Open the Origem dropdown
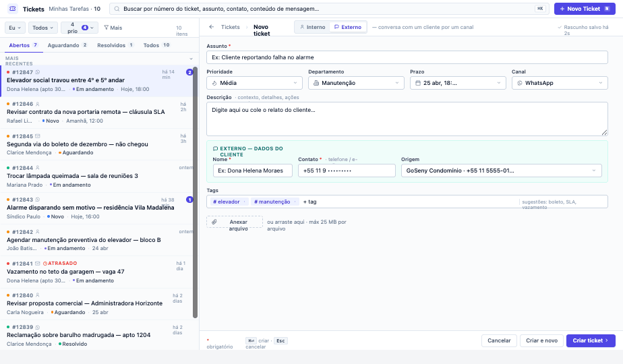Screen dimensions: 623x364 click(502, 171)
